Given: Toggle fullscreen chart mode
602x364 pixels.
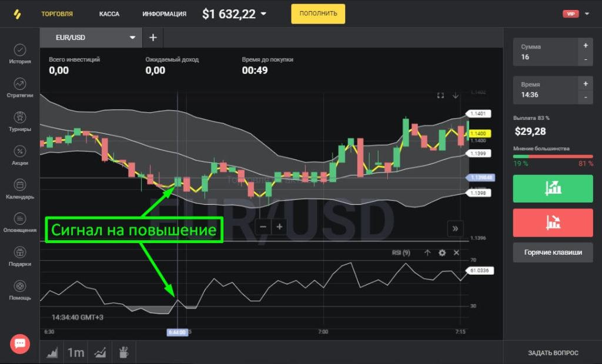Looking at the screenshot, I should [440, 95].
